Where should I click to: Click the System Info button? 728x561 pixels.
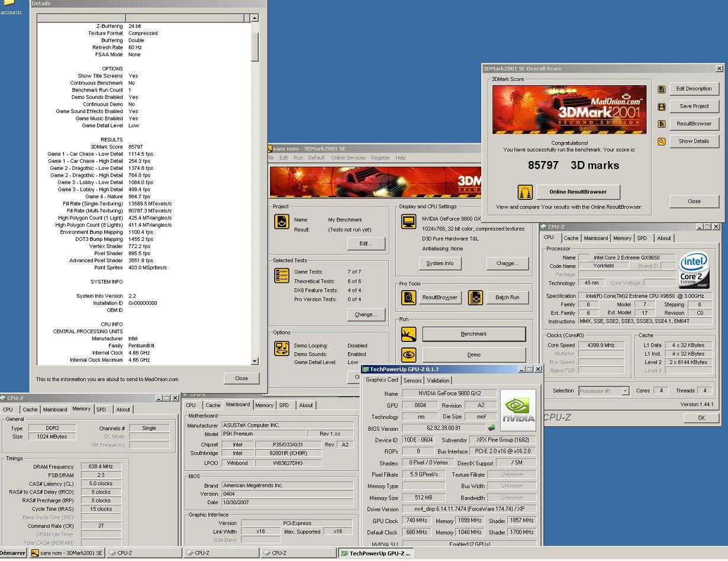tap(440, 263)
